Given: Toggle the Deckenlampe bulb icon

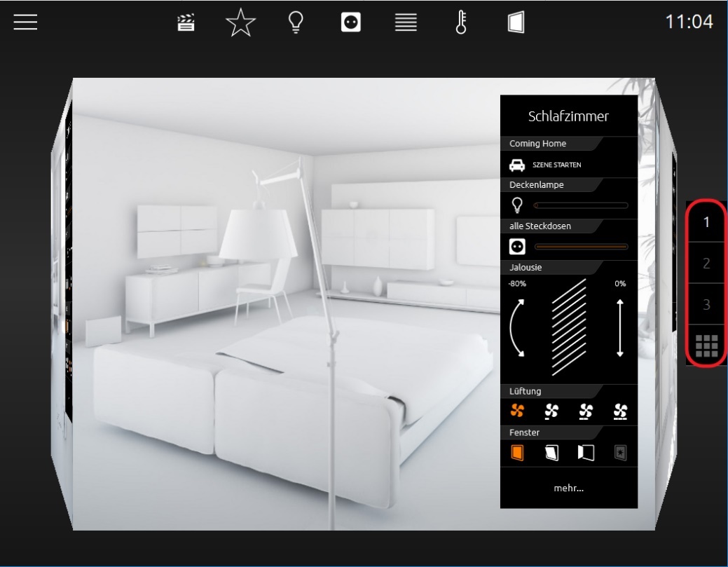Looking at the screenshot, I should pos(517,205).
